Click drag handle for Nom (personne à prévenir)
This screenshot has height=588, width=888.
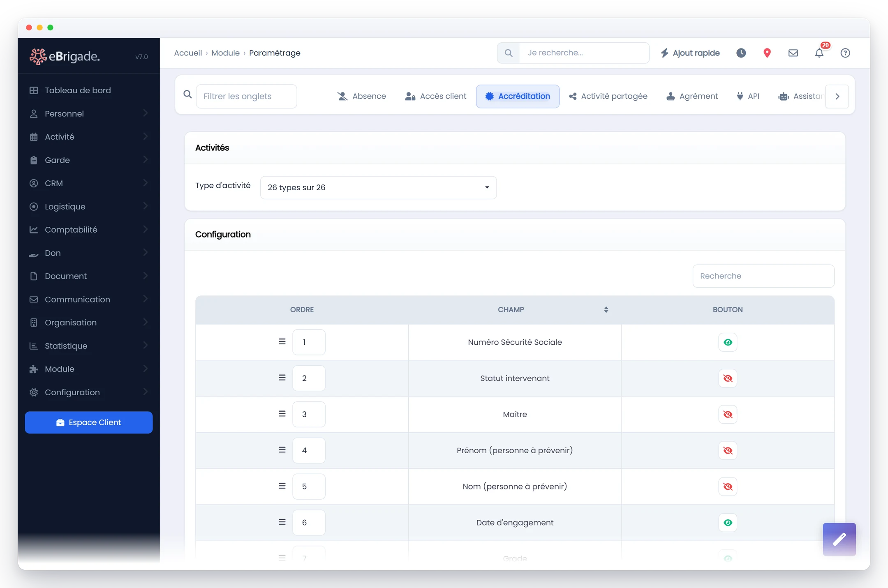(x=282, y=486)
